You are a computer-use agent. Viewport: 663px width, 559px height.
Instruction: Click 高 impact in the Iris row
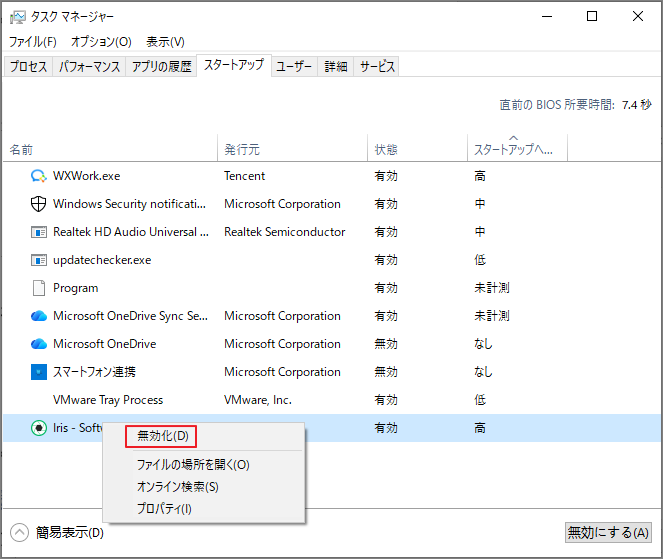coord(480,428)
